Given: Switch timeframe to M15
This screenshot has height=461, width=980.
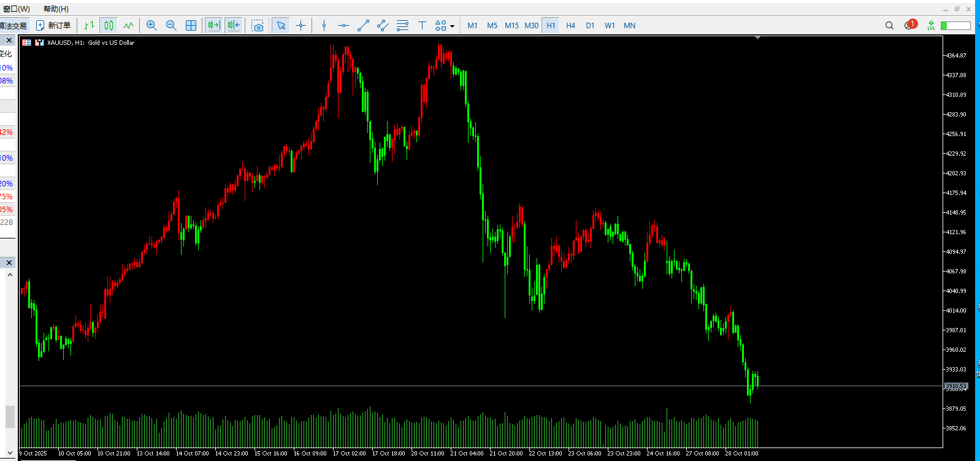Looking at the screenshot, I should click(511, 25).
